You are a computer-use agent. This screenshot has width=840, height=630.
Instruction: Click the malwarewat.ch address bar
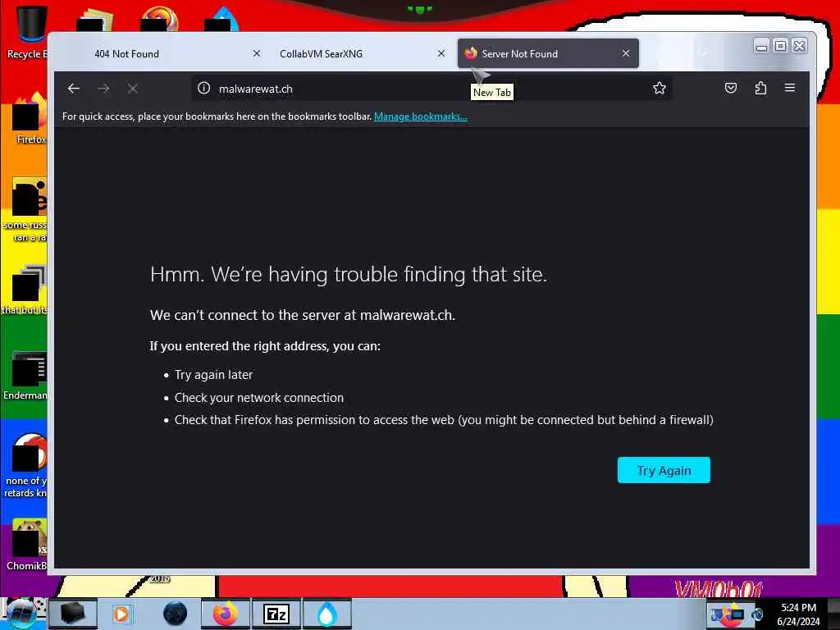tap(431, 89)
